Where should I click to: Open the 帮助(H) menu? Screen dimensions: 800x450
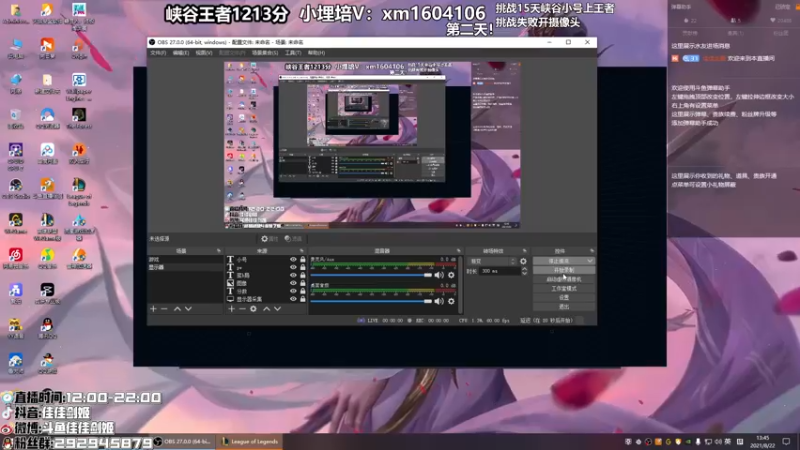(316, 53)
